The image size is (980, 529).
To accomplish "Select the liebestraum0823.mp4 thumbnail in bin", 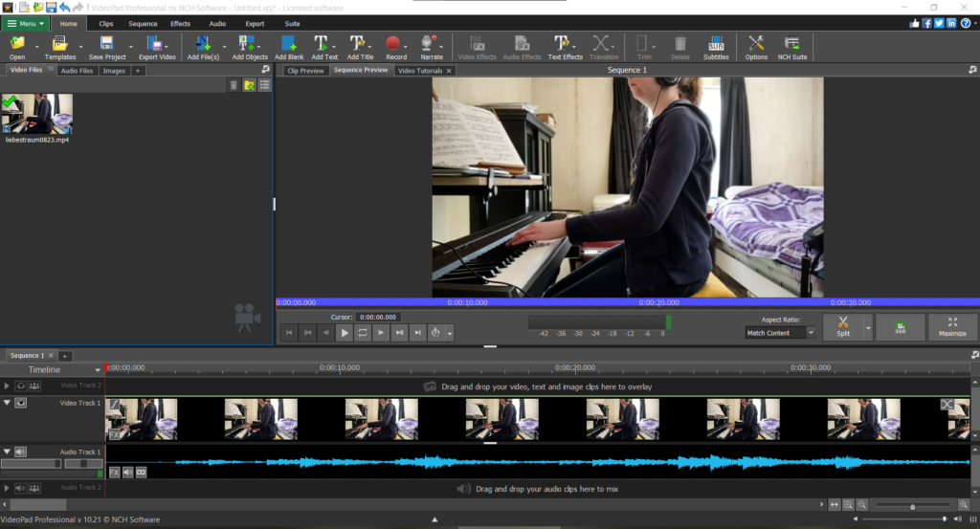I will point(37,115).
